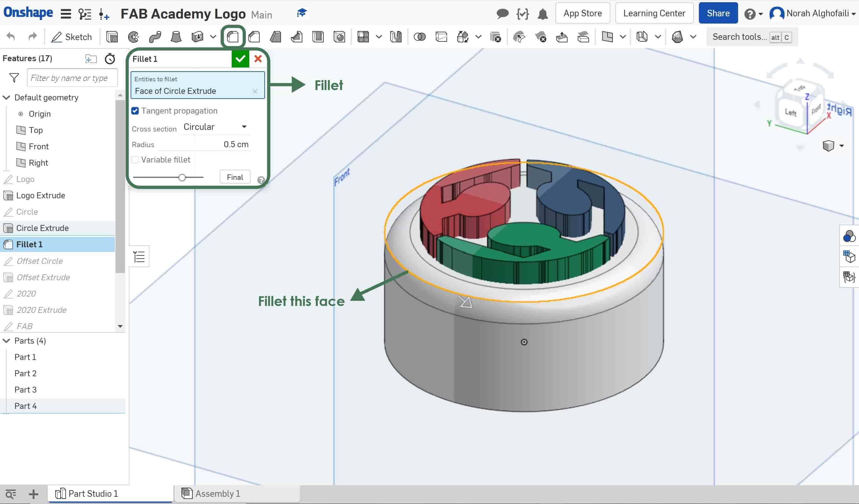This screenshot has height=504, width=859.
Task: Click the App Store button
Action: (582, 13)
